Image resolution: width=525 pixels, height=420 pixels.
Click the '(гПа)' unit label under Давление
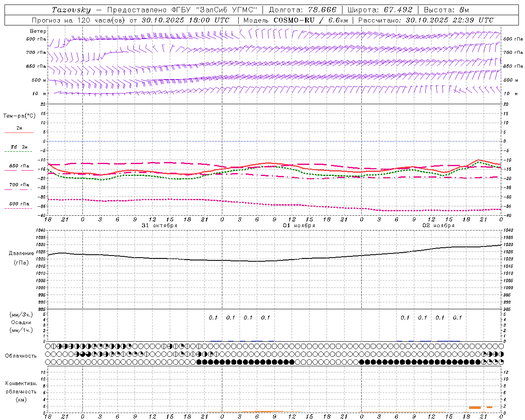(21, 263)
